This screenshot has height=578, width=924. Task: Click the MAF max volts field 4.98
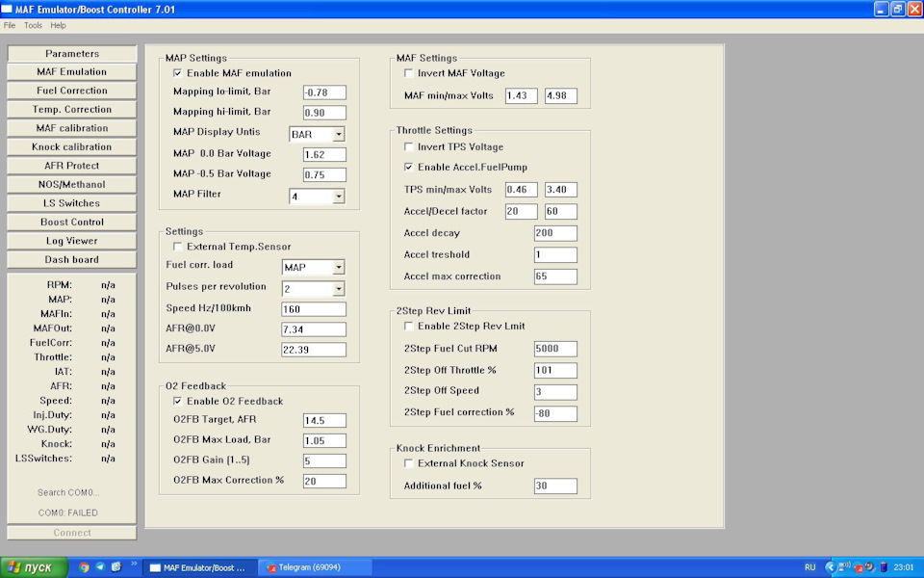(561, 95)
